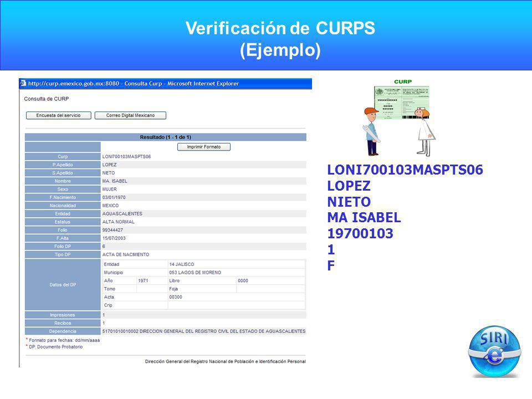532x399 pixels.
Task: Select the CURP value LONI700103MASPTS06 in the table
Action: [x=126, y=156]
